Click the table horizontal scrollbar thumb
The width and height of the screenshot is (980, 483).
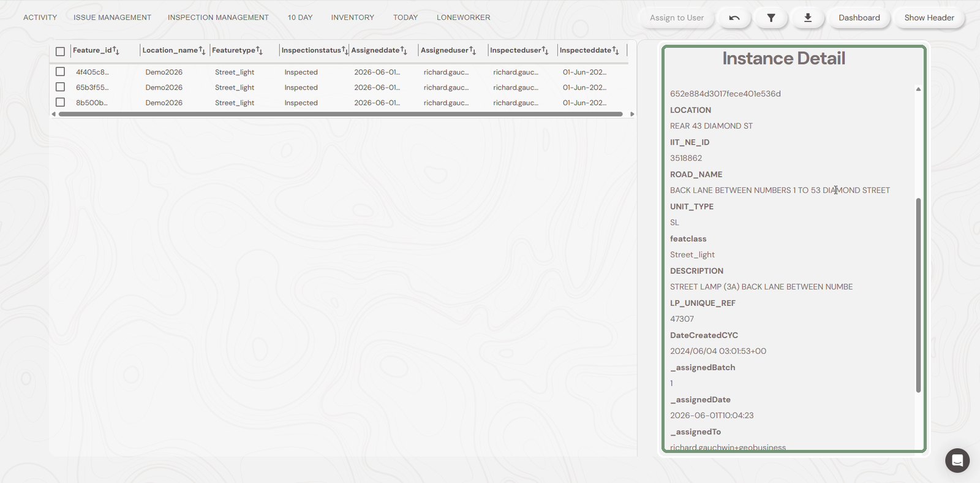(x=341, y=114)
